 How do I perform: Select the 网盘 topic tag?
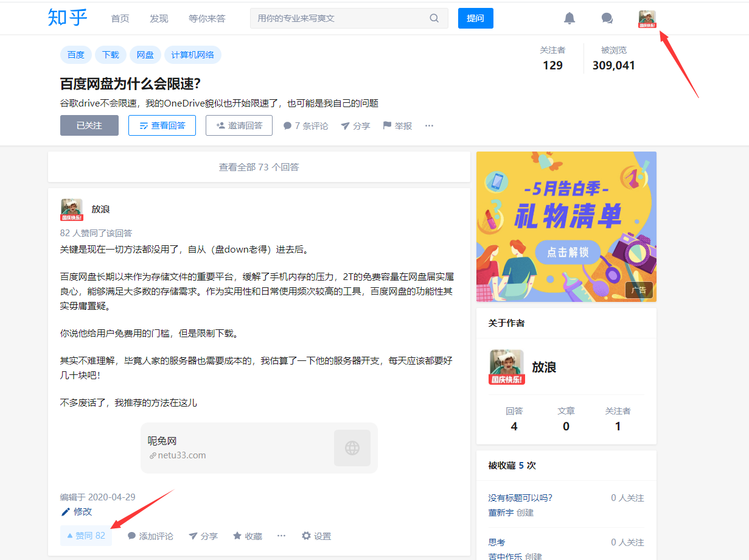click(145, 55)
